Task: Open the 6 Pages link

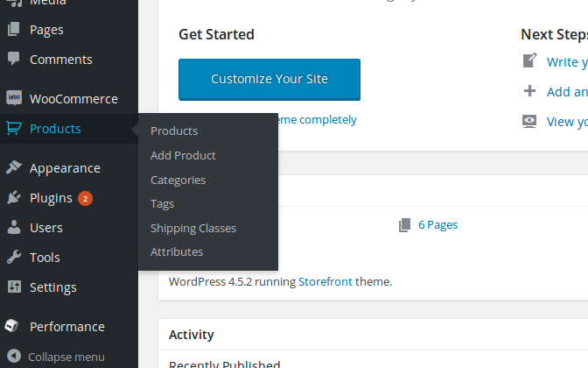Action: tap(437, 224)
